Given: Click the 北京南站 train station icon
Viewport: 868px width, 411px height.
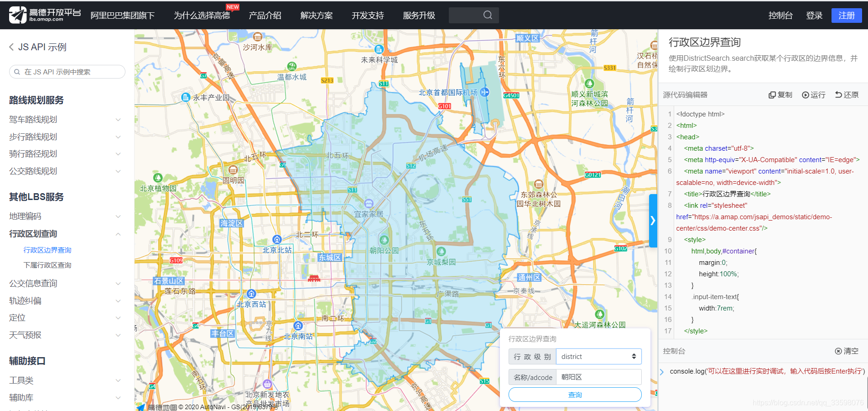Looking at the screenshot, I should click(x=298, y=326).
